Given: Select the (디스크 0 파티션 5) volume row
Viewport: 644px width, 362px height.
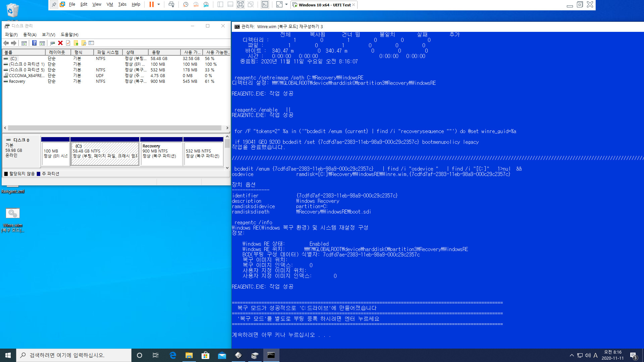Looking at the screenshot, I should (x=116, y=70).
